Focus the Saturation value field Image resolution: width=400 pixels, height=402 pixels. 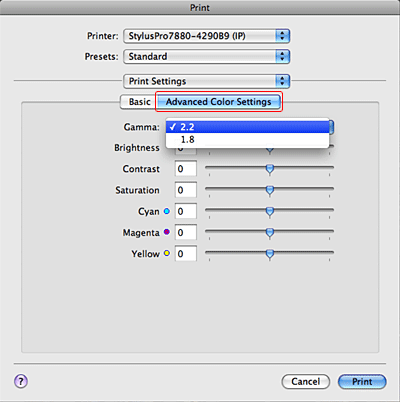186,190
